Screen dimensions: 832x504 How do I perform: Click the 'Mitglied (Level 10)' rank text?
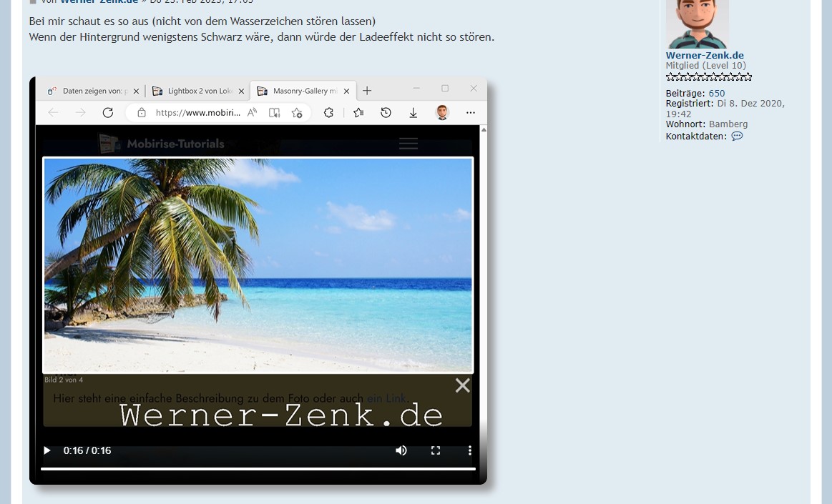click(705, 66)
